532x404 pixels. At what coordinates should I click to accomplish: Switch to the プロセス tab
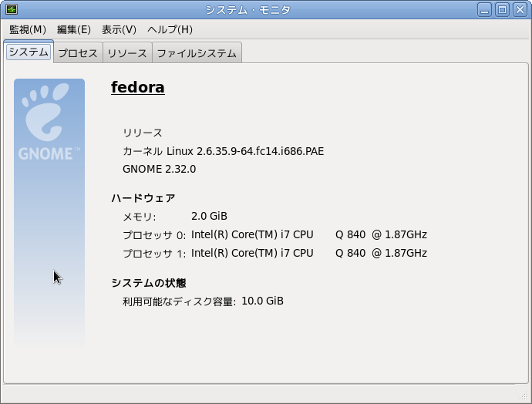point(78,53)
